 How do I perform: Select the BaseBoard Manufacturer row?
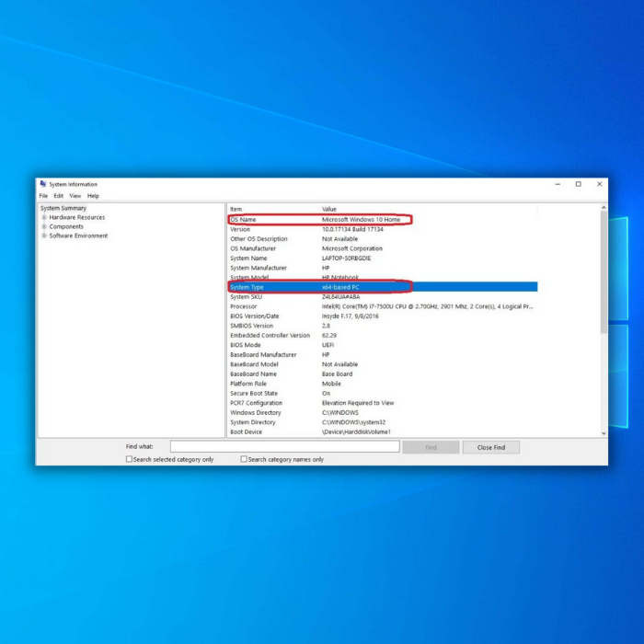tap(383, 354)
